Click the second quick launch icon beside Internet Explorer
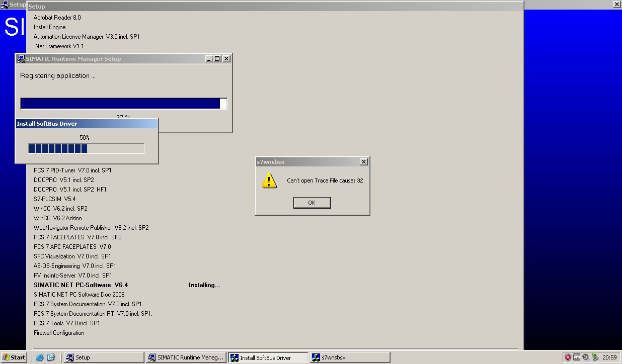 tap(51, 357)
